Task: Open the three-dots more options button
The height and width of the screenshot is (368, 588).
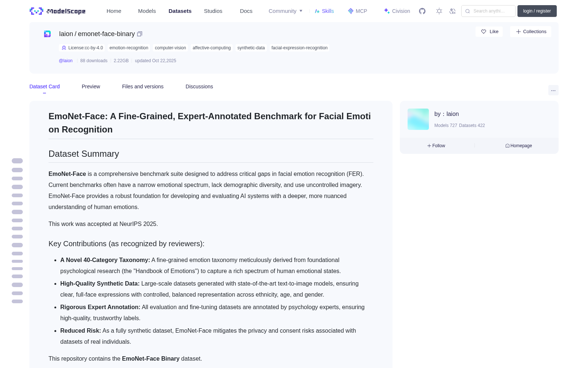Action: (553, 91)
